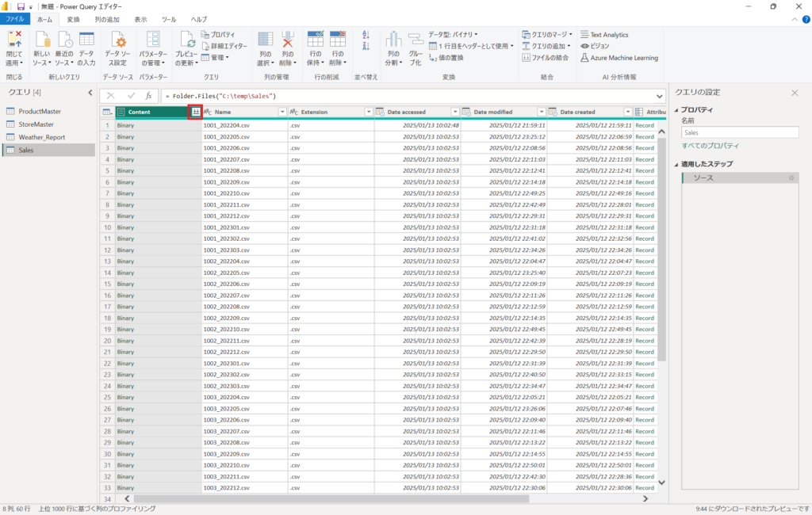Click ファイルの結合 (Combine Files)
812x515 pixels.
click(546, 58)
